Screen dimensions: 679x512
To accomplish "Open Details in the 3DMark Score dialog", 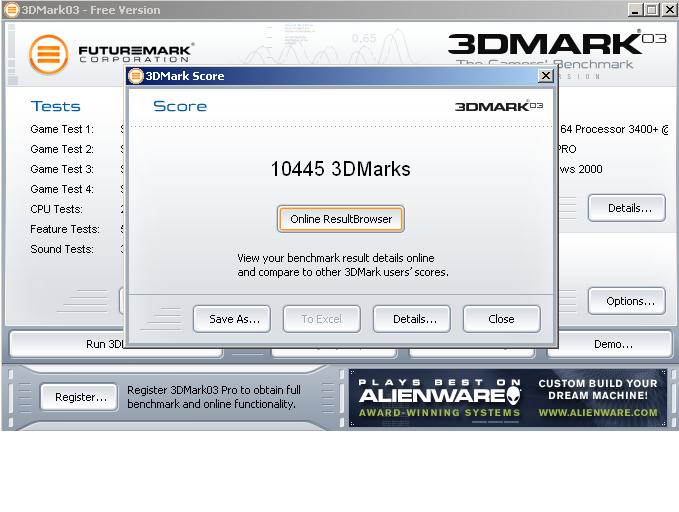I will point(412,319).
